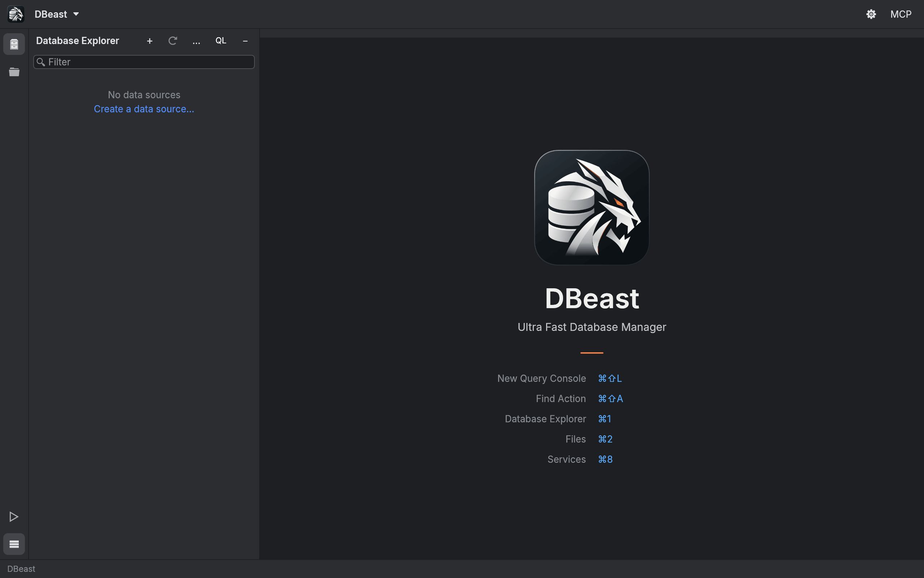
Task: Click the ⌘8 shortcut hint
Action: point(605,460)
